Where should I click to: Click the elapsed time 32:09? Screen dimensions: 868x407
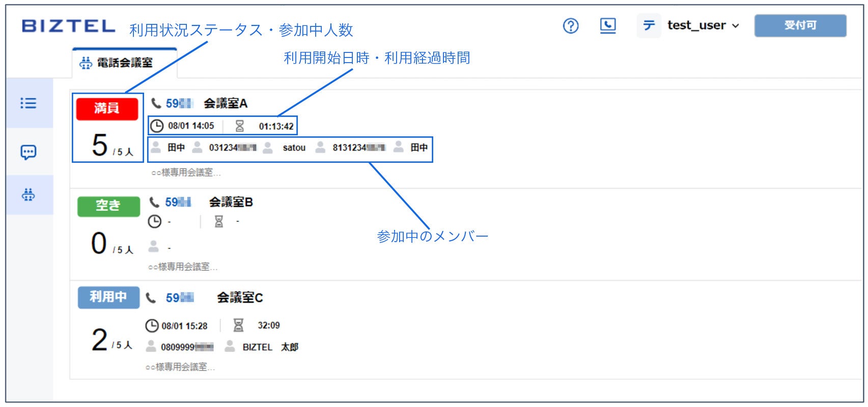point(269,325)
